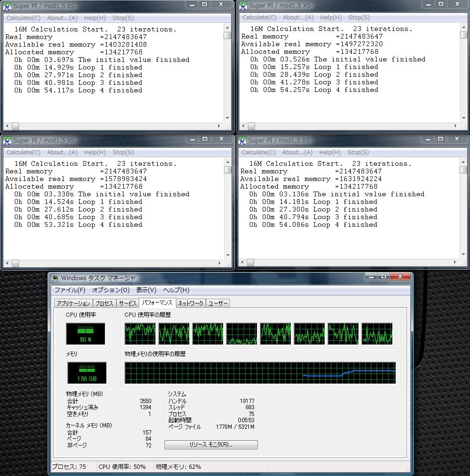Click scroll-left arrow in top-right Super PI
Image resolution: width=470 pixels, height=476 pixels.
tap(243, 126)
